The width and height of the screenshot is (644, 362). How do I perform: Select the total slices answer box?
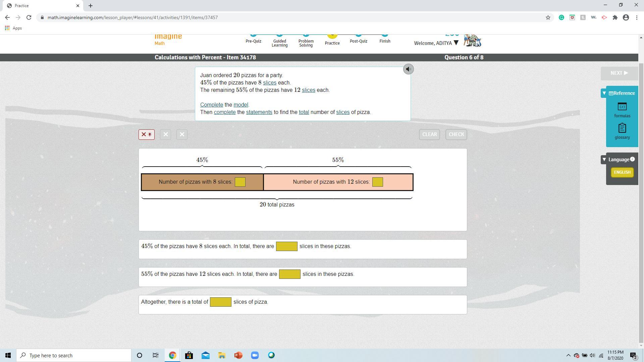(220, 302)
